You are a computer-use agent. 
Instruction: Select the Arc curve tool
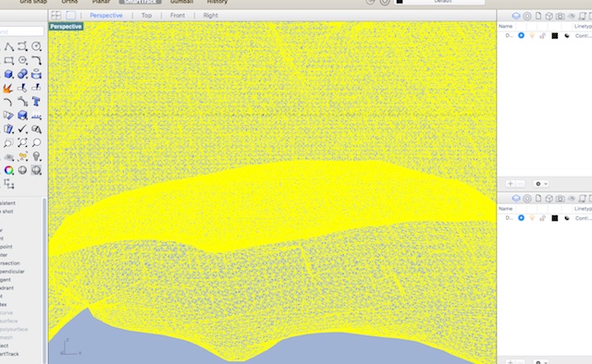(8, 102)
